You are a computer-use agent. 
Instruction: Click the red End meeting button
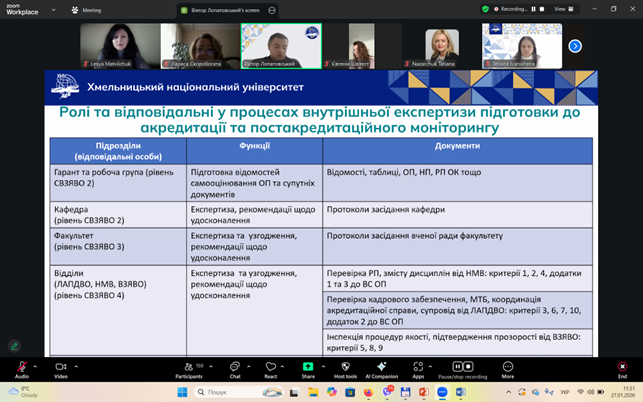622,367
